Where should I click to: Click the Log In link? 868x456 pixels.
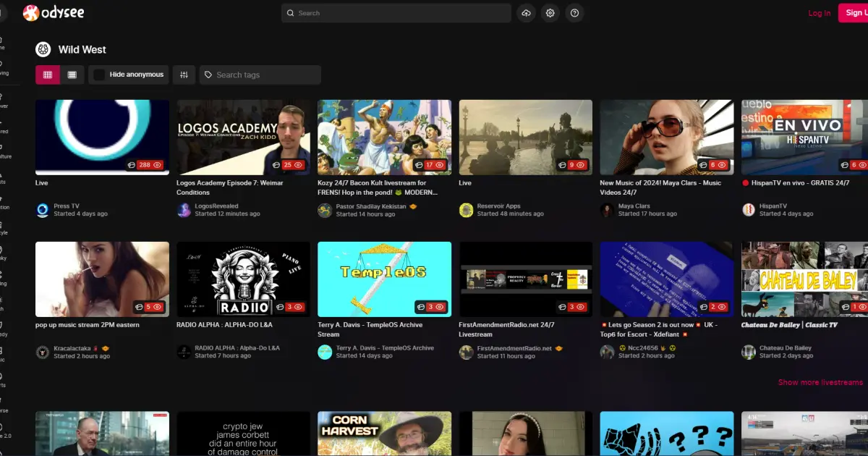pos(819,13)
